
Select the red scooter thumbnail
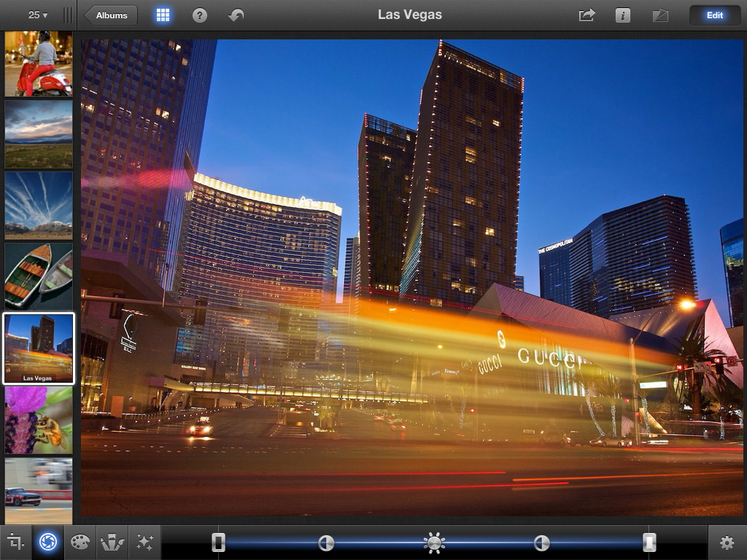coord(39,63)
